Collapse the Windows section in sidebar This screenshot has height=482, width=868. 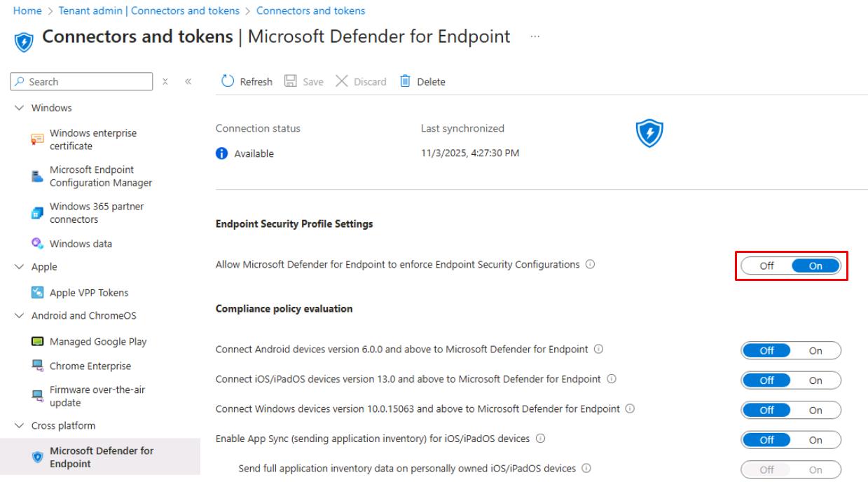pyautogui.click(x=19, y=108)
